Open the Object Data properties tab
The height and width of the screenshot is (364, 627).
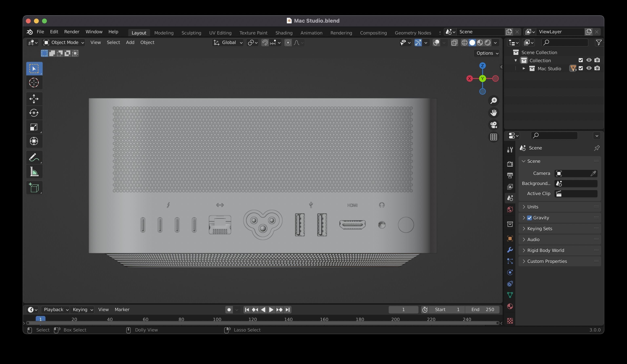pos(510,295)
